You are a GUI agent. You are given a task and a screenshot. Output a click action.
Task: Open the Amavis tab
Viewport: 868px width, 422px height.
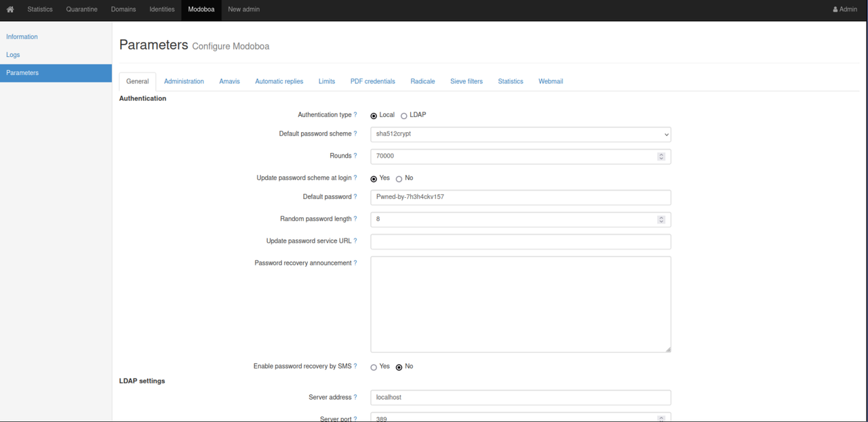pos(229,81)
